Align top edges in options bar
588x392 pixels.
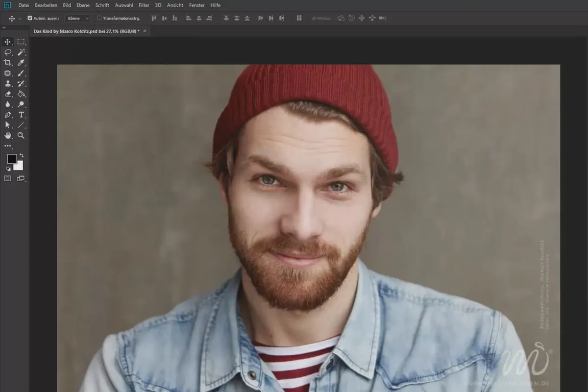[153, 18]
